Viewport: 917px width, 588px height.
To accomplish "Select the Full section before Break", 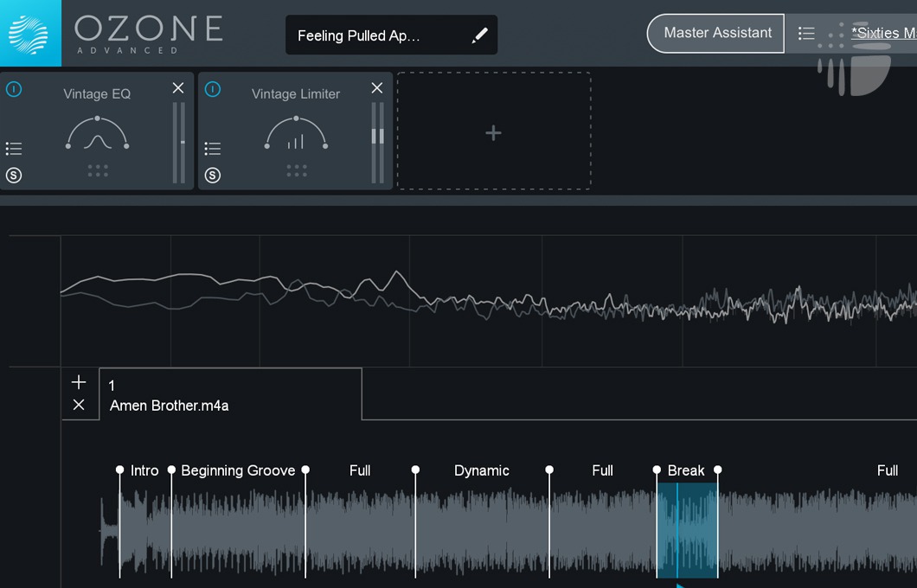I will coord(602,470).
